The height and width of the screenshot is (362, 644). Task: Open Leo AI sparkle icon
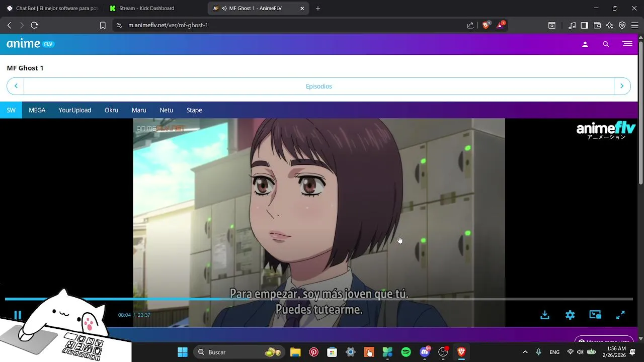[610, 25]
